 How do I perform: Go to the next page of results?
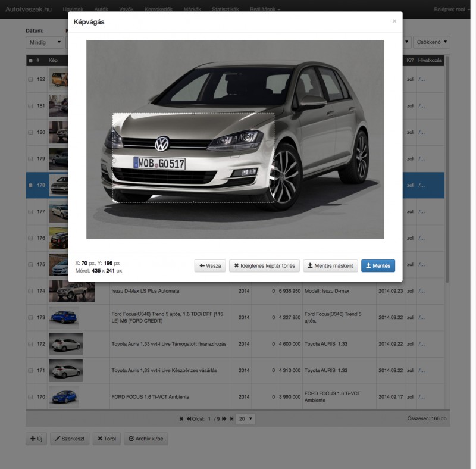tap(224, 419)
